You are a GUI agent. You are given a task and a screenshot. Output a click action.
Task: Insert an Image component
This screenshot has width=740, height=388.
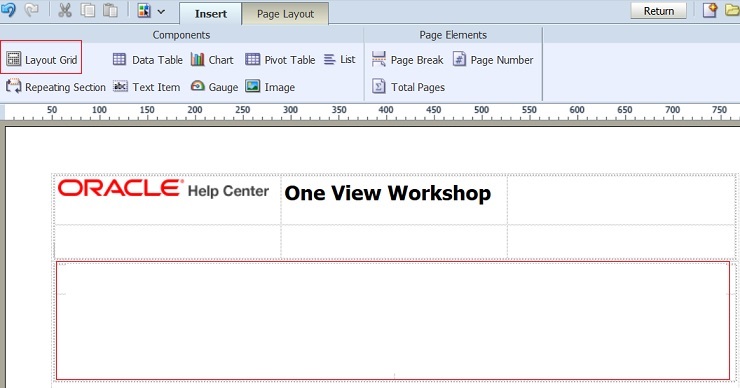pyautogui.click(x=270, y=87)
